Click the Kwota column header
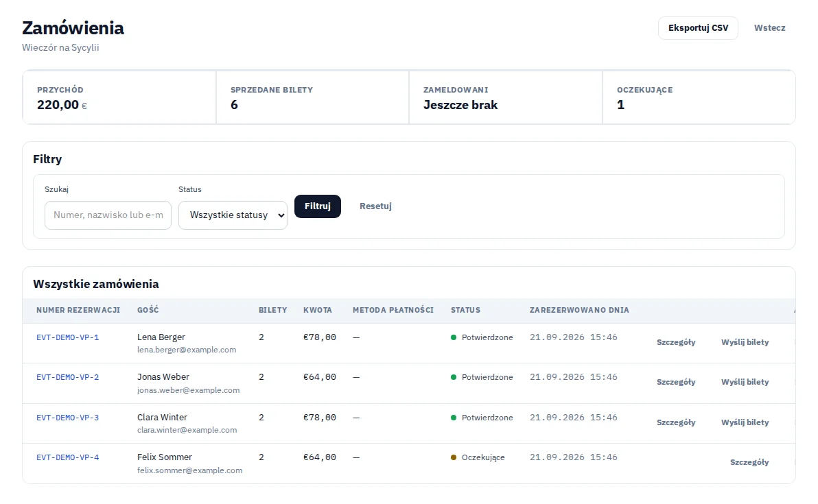818x504 pixels. [x=318, y=310]
